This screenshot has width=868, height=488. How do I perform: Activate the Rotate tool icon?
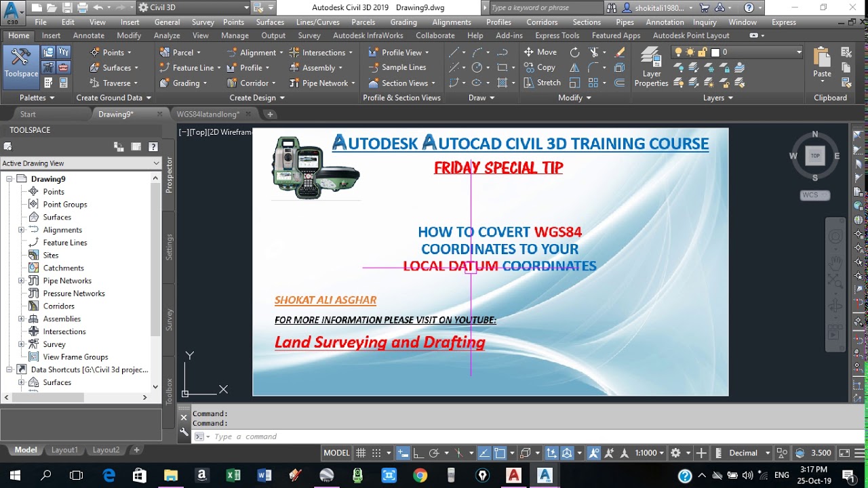[x=575, y=52]
